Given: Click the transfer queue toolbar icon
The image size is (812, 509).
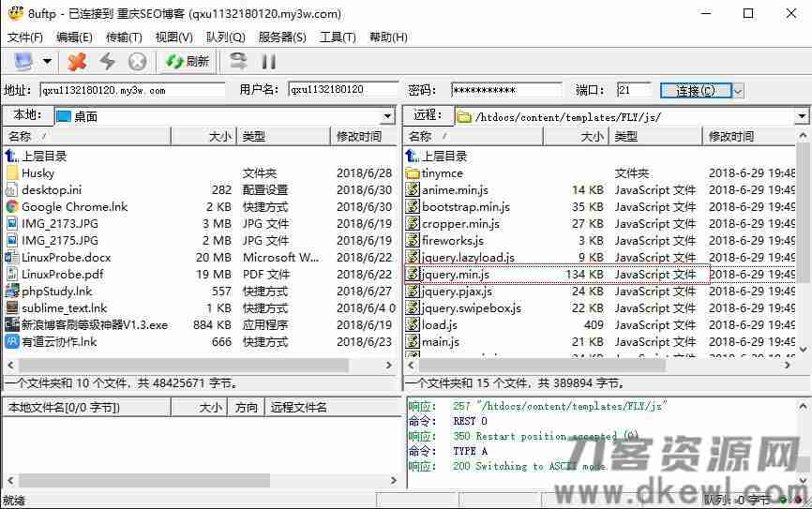Looking at the screenshot, I should click(239, 62).
